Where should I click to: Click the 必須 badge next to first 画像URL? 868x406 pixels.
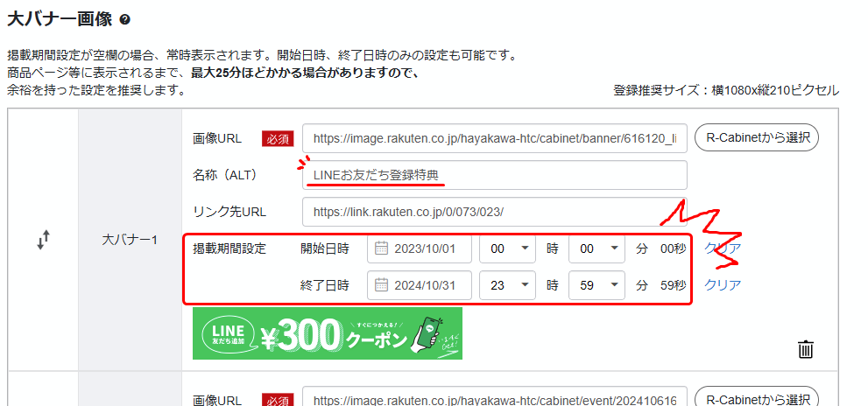276,138
